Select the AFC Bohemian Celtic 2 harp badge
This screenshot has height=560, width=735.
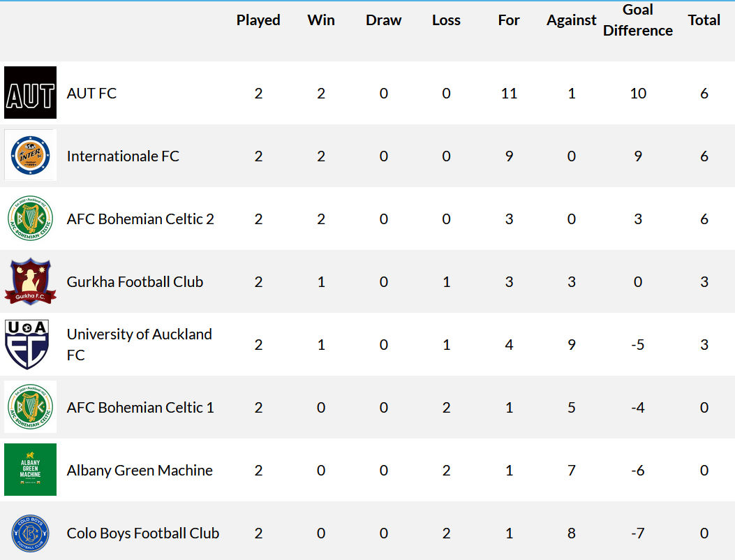pyautogui.click(x=31, y=218)
